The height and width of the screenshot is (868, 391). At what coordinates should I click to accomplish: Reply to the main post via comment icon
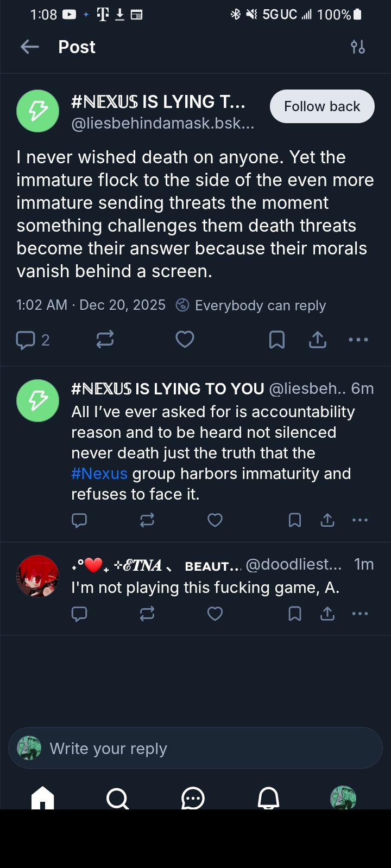pyautogui.click(x=26, y=340)
